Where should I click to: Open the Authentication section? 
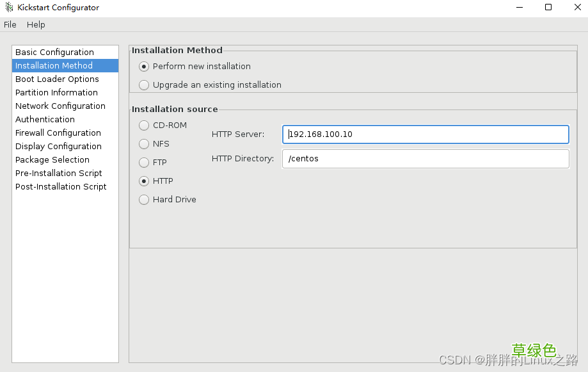[45, 119]
